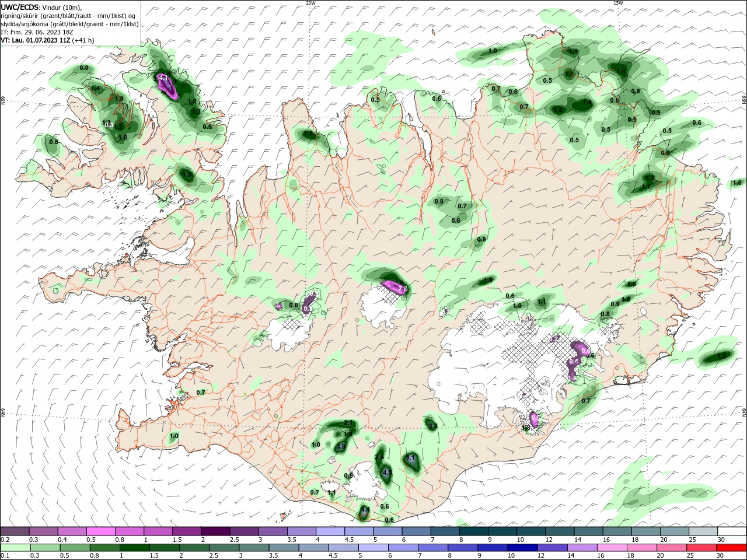747x560 pixels.
Task: Pick the violet swatch labeled 12 in the bottom row
Action: click(552, 547)
